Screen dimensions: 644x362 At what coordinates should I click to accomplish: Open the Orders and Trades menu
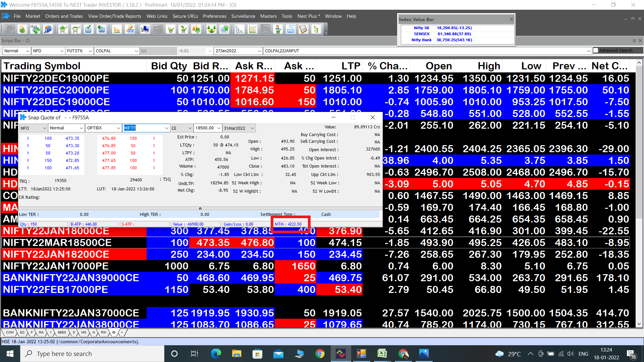coord(64,16)
